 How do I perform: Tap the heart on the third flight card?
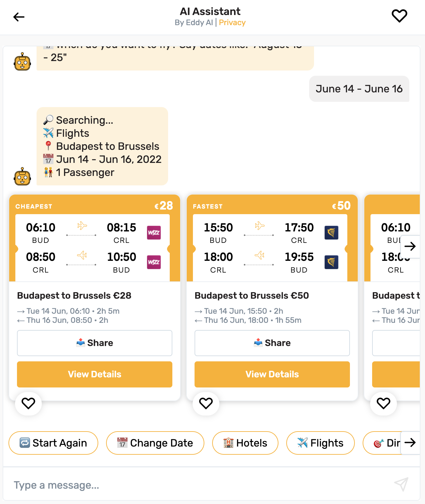click(x=383, y=404)
